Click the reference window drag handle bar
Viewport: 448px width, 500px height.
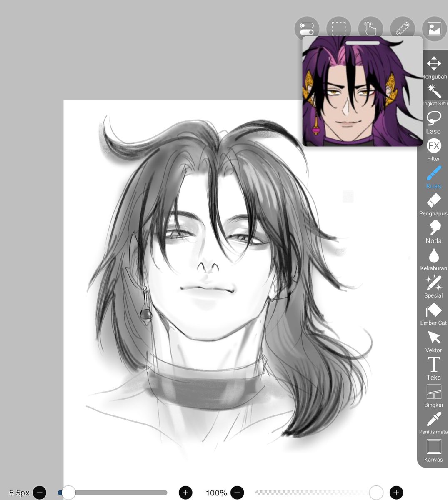[x=363, y=42]
